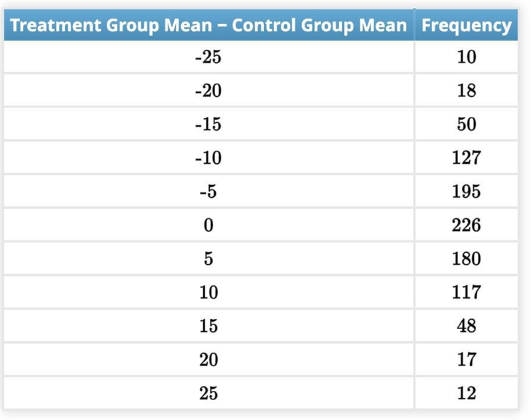Click the -20 difference cell
The width and height of the screenshot is (531, 420).
208,90
